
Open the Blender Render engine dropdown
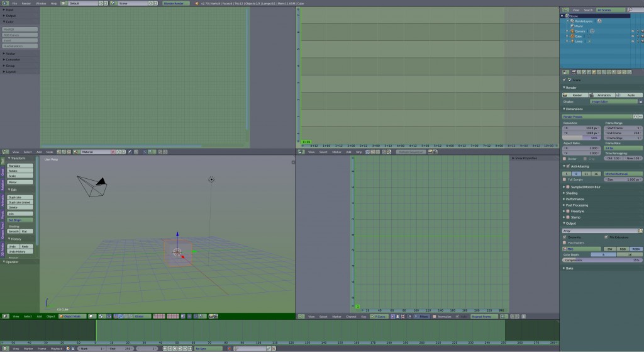tap(176, 3)
